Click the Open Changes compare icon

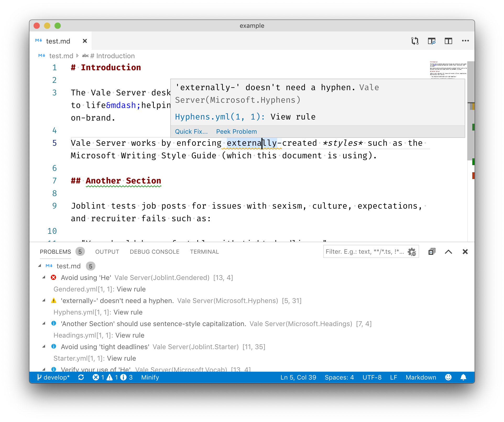pos(415,41)
